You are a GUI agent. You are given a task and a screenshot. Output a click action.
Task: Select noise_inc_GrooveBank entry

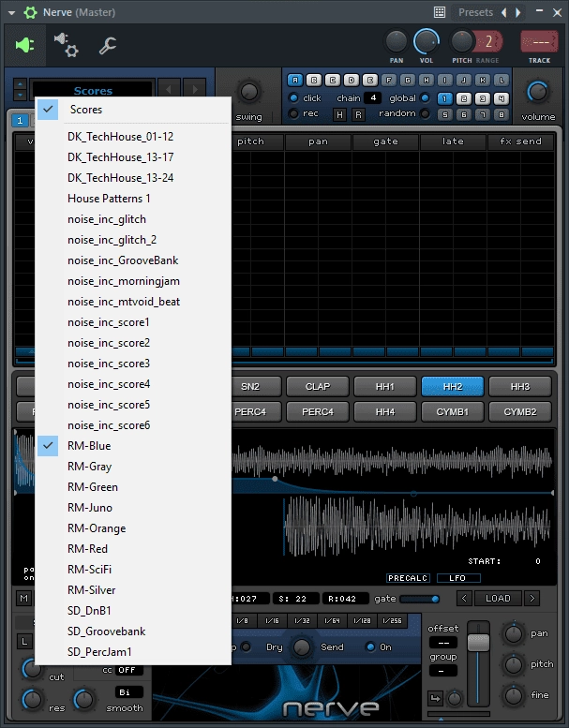[133, 260]
